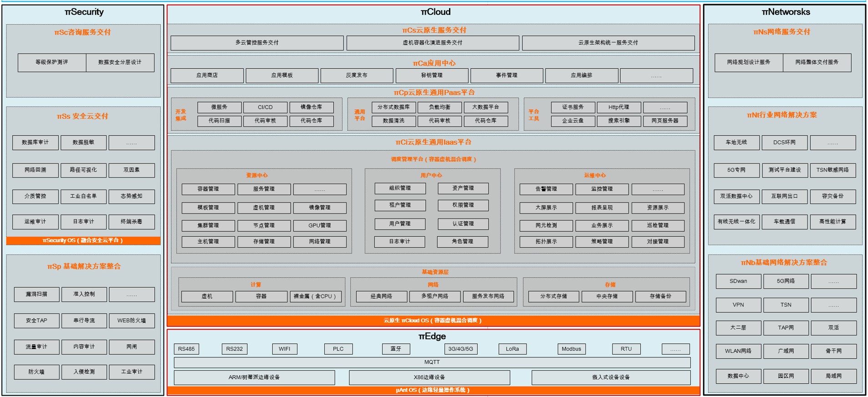Click the 负载均衡 box
Image resolution: width=868 pixels, height=397 pixels.
pyautogui.click(x=439, y=107)
